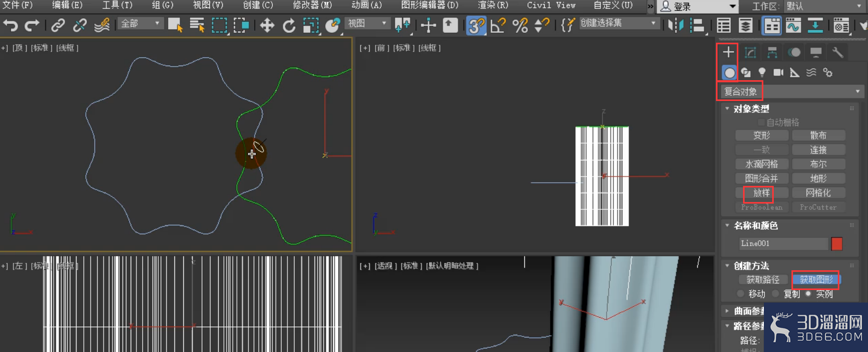Collapse the 创建方法 rollout

pos(751,266)
